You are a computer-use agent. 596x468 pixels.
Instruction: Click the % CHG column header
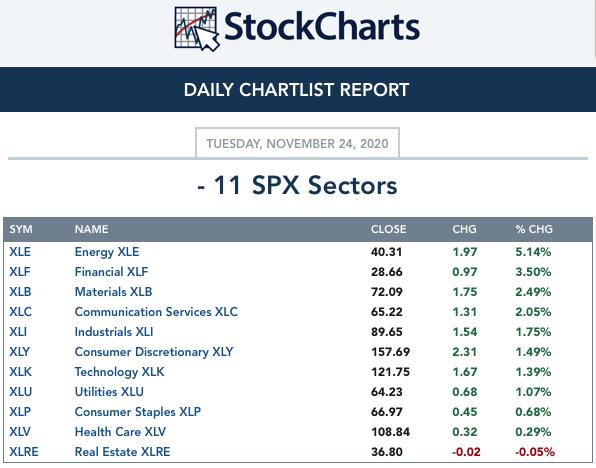click(534, 229)
